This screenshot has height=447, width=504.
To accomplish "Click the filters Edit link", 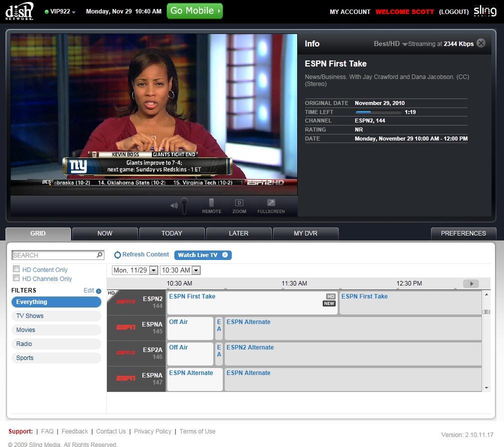I will (89, 290).
